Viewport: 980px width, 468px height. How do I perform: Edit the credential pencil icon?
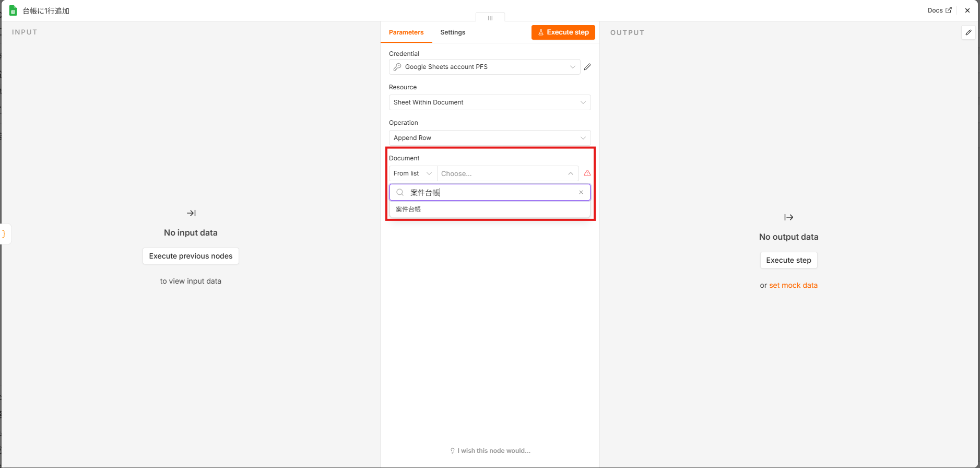coord(587,67)
